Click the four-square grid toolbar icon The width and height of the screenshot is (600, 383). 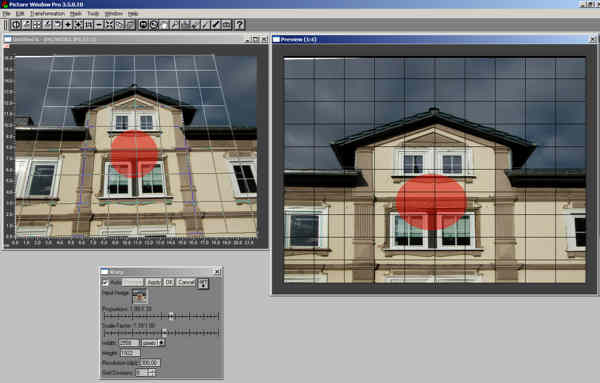[37, 25]
